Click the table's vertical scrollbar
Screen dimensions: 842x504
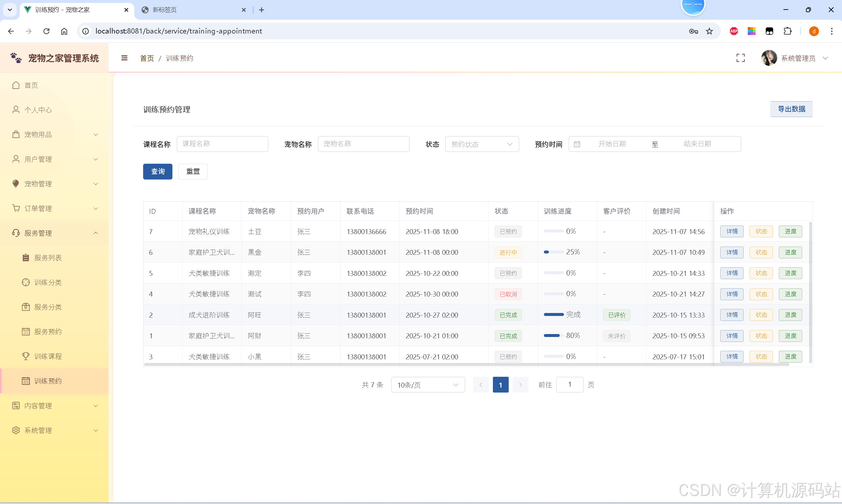click(810, 292)
